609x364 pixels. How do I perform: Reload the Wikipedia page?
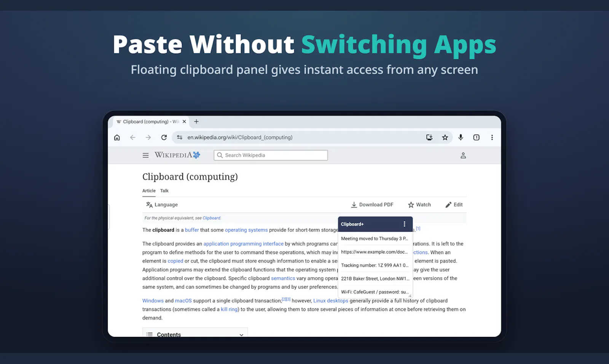click(x=164, y=137)
